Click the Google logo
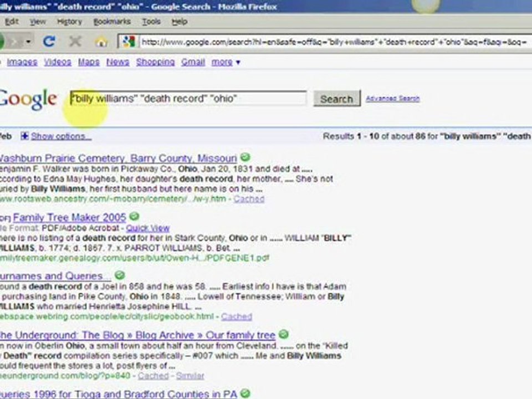 (28, 99)
